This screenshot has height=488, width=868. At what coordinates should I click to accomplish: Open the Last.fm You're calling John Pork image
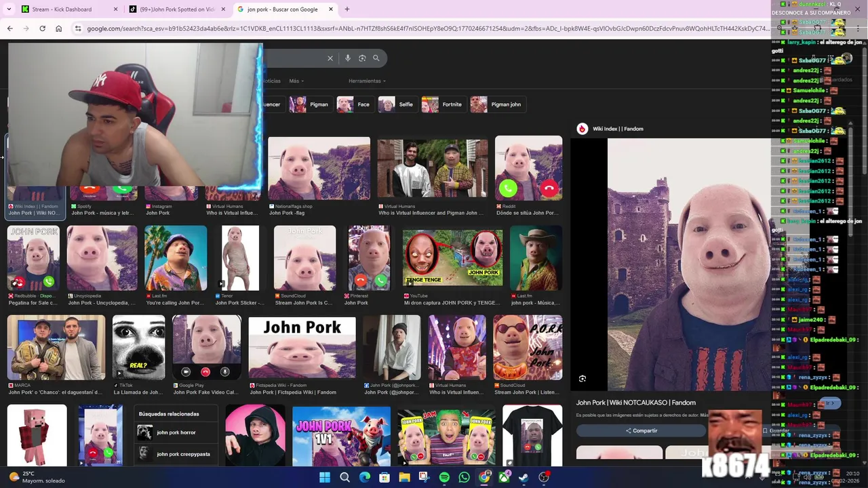click(176, 258)
